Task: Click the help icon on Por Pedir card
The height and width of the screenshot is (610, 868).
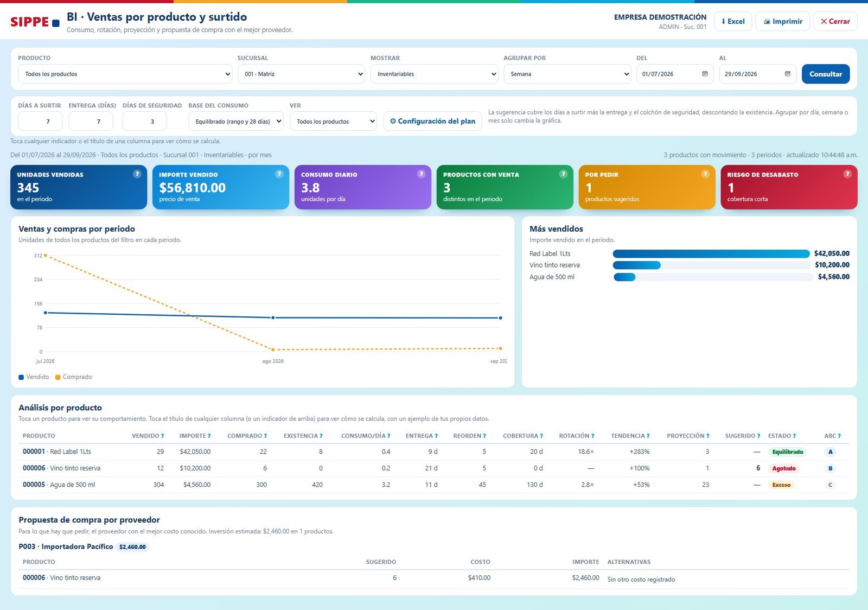Action: [x=706, y=174]
